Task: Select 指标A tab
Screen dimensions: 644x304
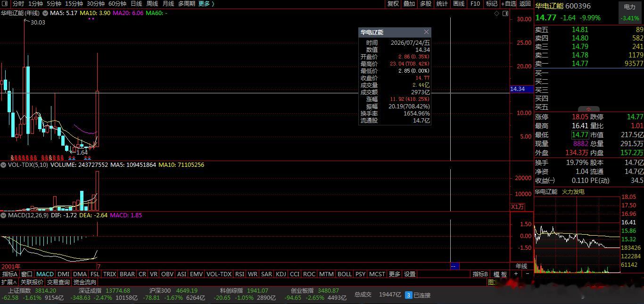Action: (10, 274)
